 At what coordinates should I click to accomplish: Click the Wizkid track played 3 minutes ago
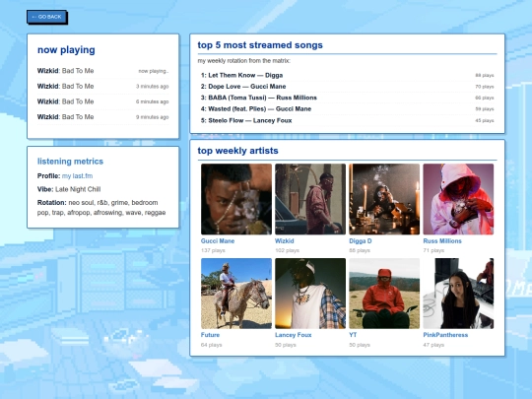(x=102, y=86)
